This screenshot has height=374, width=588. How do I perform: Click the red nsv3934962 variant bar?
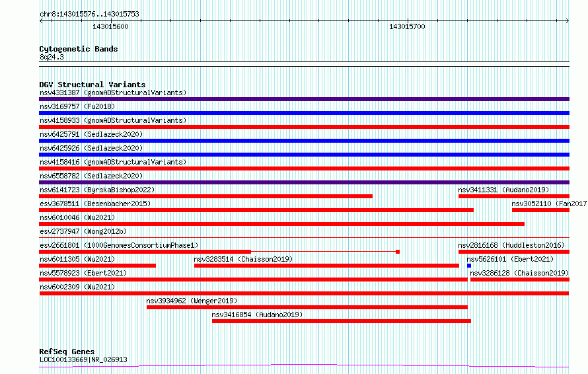pos(307,307)
